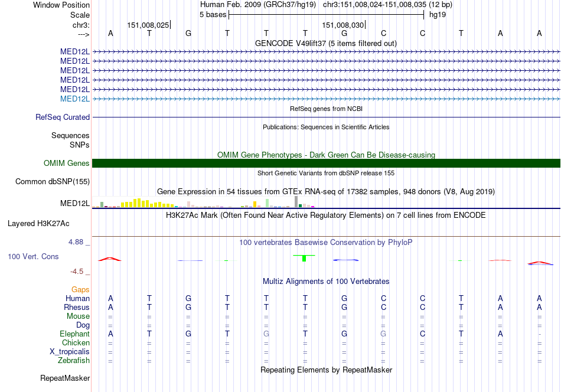
Task: Click the Rhesus alignment row label
Action: click(x=77, y=307)
